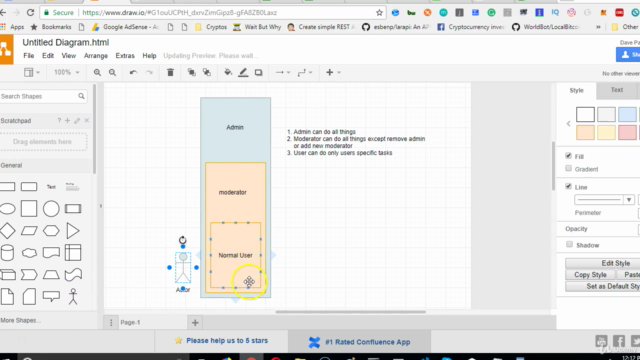Viewport: 640px width, 360px height.
Task: Open the line style dropdown
Action: [x=604, y=200]
